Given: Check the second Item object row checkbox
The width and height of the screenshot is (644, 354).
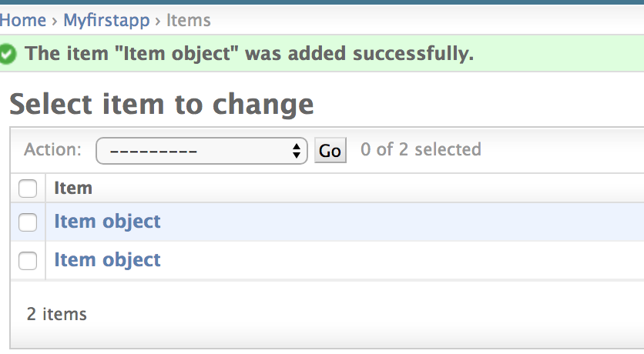Looking at the screenshot, I should coord(28,261).
